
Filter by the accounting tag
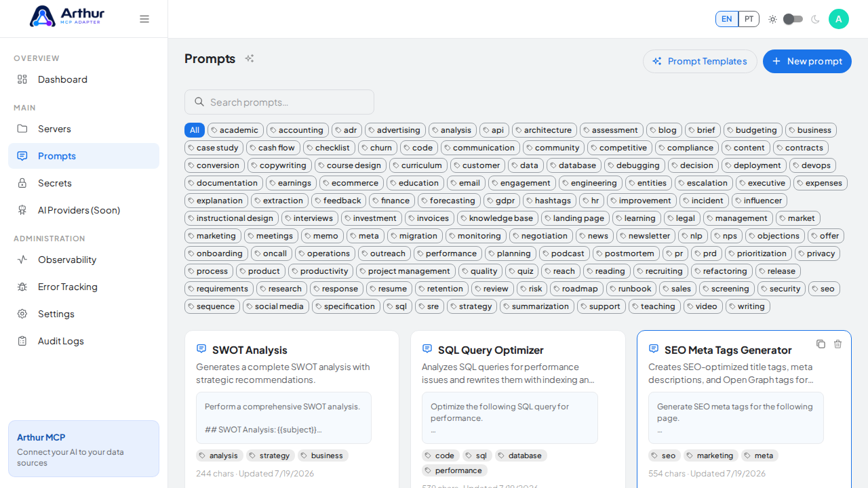point(298,130)
